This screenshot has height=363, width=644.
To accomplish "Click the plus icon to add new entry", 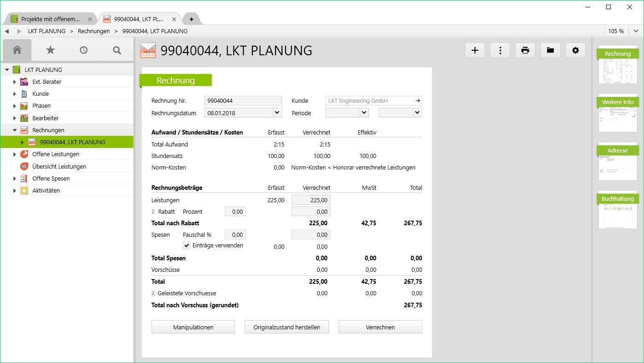I will coord(475,51).
